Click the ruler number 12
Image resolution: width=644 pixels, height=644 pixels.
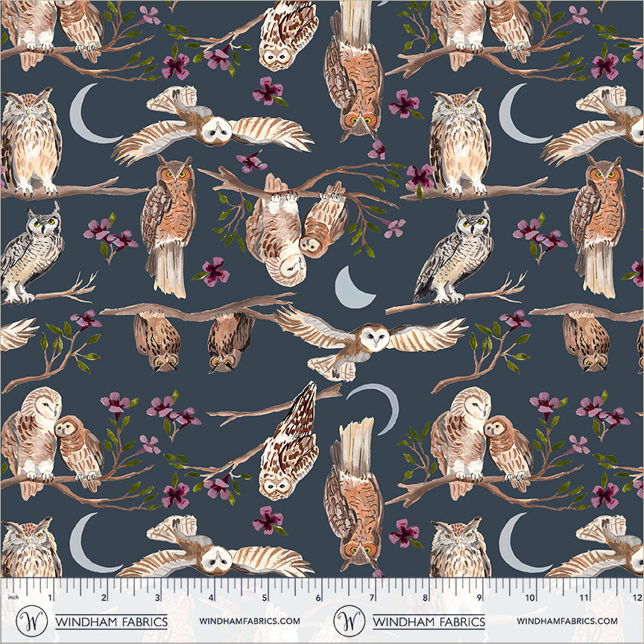(637, 597)
